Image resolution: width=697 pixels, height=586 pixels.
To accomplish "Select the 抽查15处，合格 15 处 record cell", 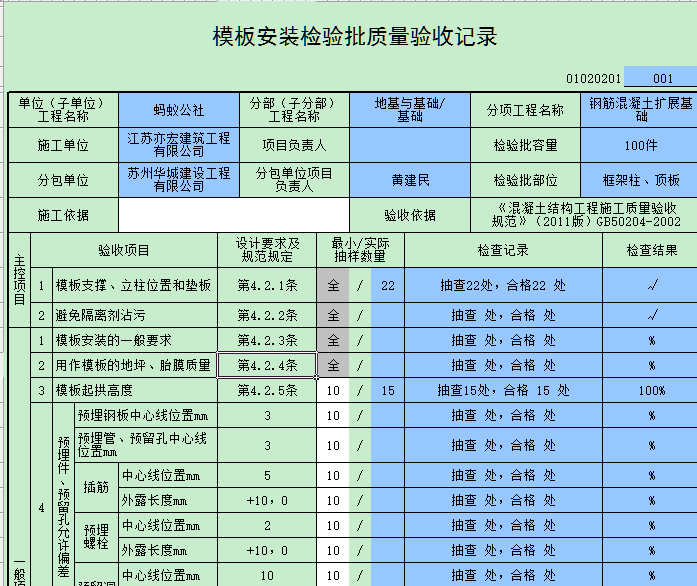I will [503, 390].
